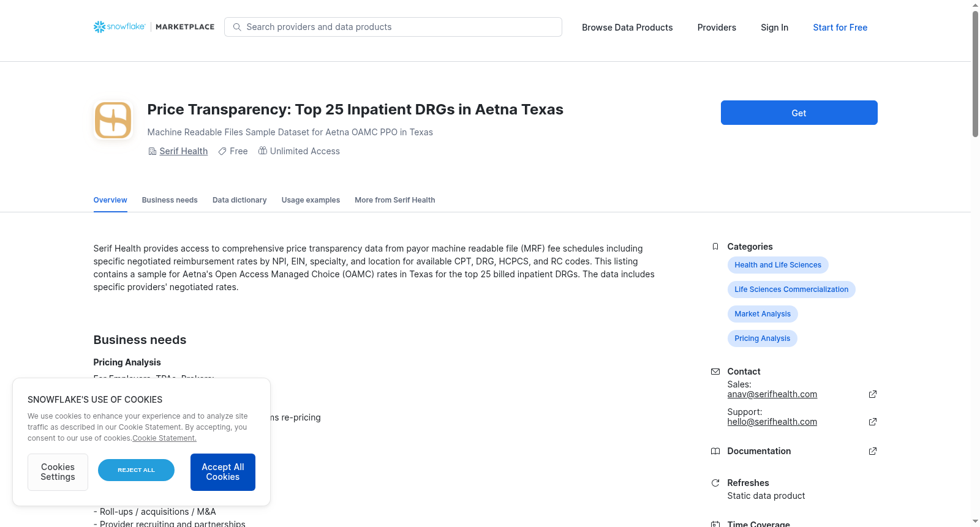This screenshot has width=980, height=527.
Task: Open the sales email external link icon
Action: 873,394
